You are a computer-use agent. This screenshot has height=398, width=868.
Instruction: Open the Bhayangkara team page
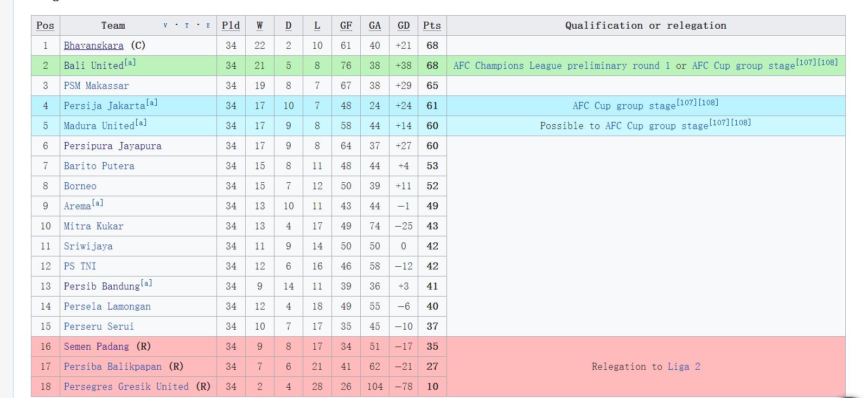pyautogui.click(x=93, y=46)
